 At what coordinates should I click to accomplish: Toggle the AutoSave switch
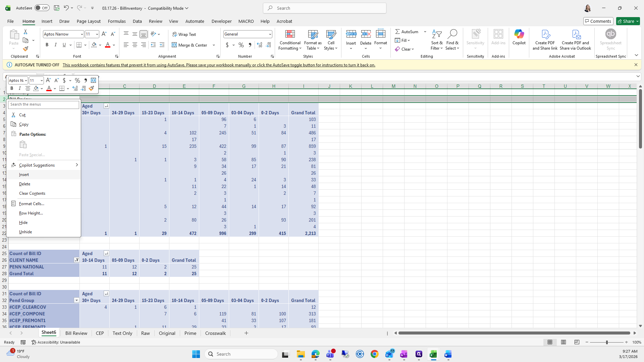click(x=42, y=8)
